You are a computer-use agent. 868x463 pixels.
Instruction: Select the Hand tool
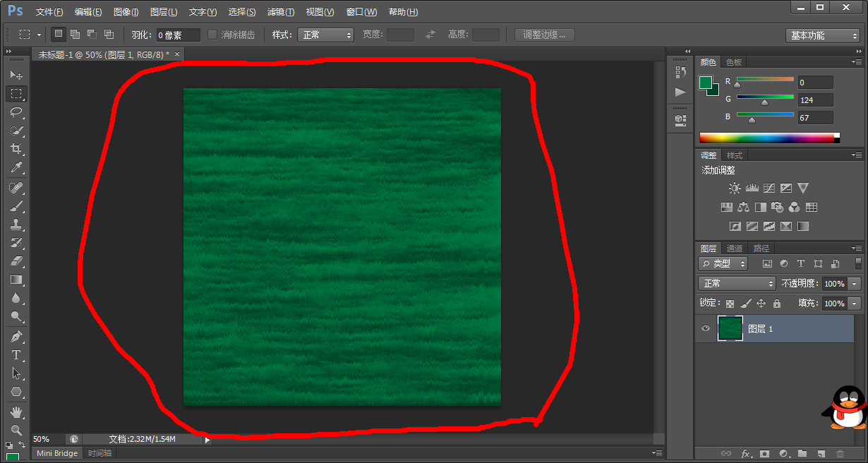tap(16, 411)
